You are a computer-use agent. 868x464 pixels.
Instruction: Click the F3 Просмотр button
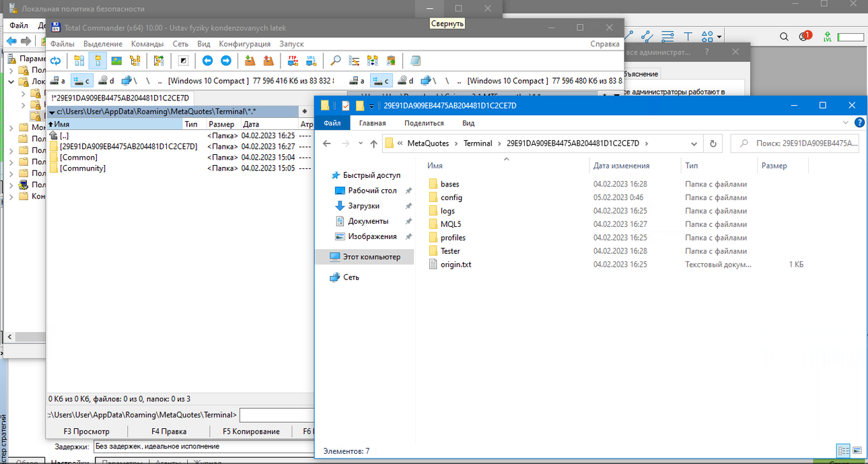click(87, 431)
